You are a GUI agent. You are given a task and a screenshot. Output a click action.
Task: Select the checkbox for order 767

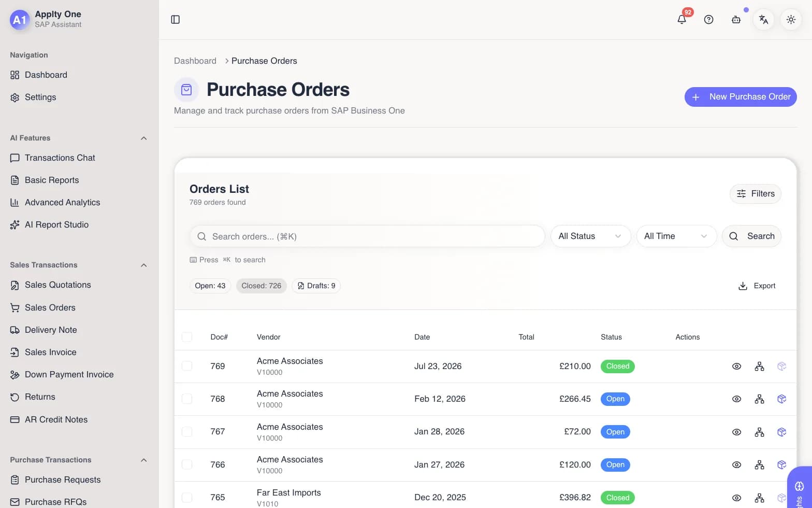click(x=187, y=432)
